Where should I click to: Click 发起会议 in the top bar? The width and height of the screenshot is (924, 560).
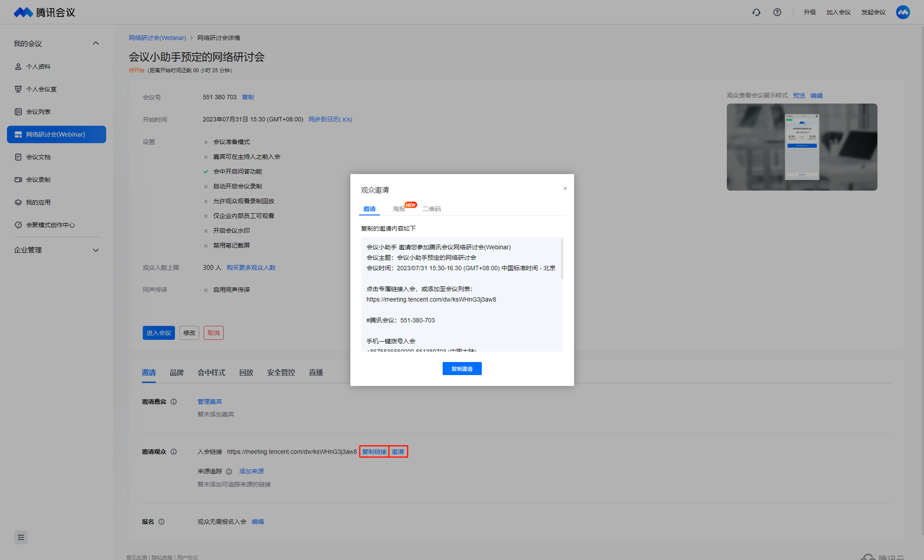coord(874,12)
